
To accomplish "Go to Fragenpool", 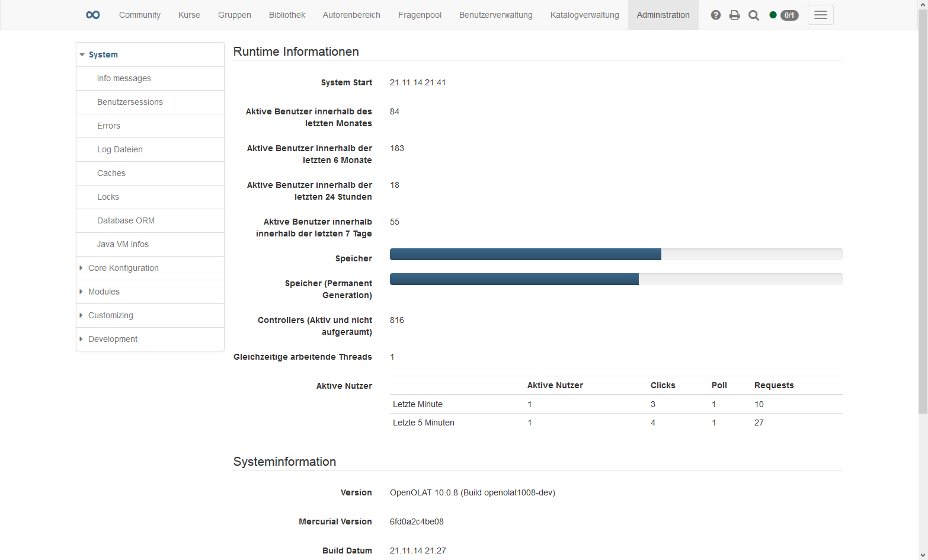I will [420, 15].
